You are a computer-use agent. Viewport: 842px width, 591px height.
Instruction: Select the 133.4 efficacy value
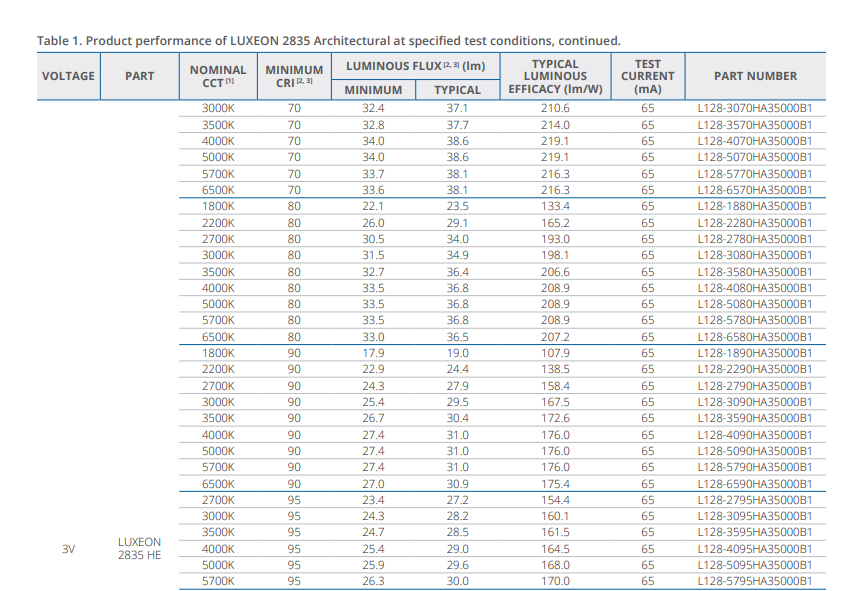point(555,206)
